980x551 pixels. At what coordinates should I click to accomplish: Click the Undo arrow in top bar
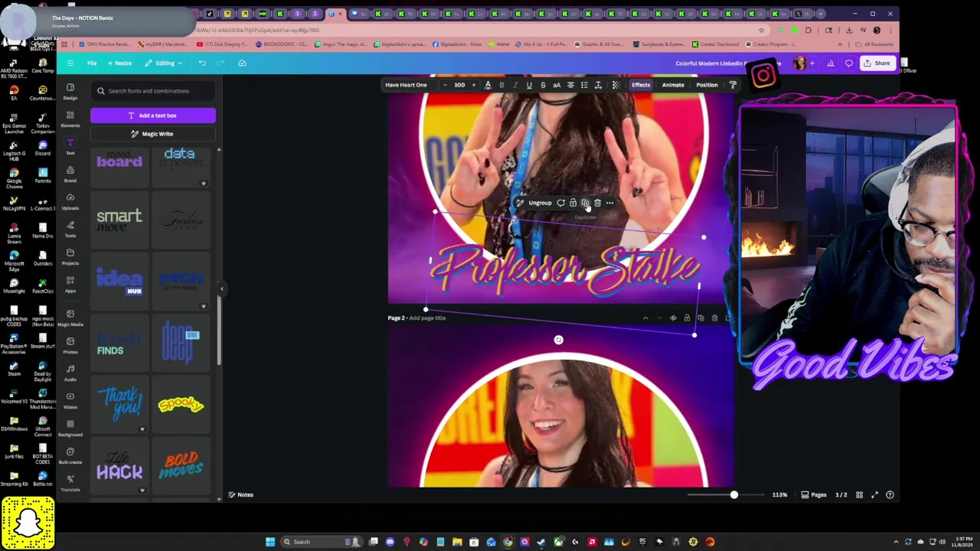202,63
